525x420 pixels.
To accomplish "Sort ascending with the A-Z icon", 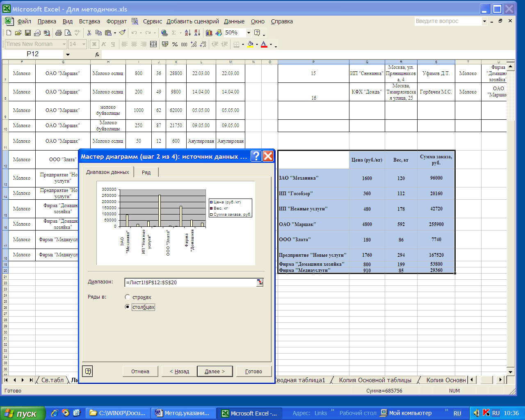I will coord(188,33).
